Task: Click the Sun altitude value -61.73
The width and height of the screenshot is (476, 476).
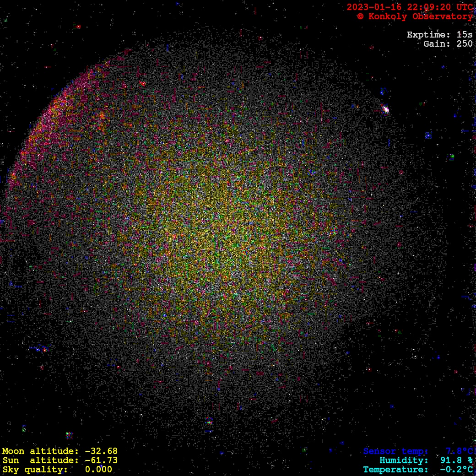Action: click(101, 460)
